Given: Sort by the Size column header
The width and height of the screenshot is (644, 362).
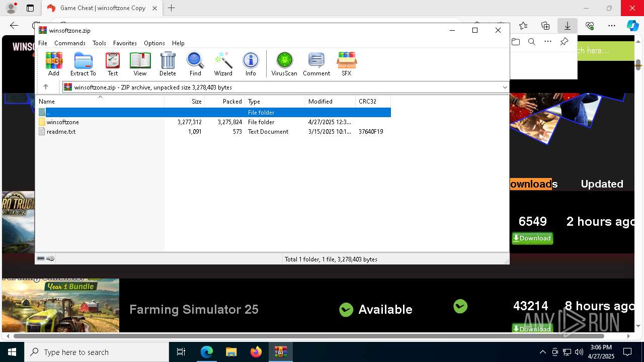Looking at the screenshot, I should [185, 102].
